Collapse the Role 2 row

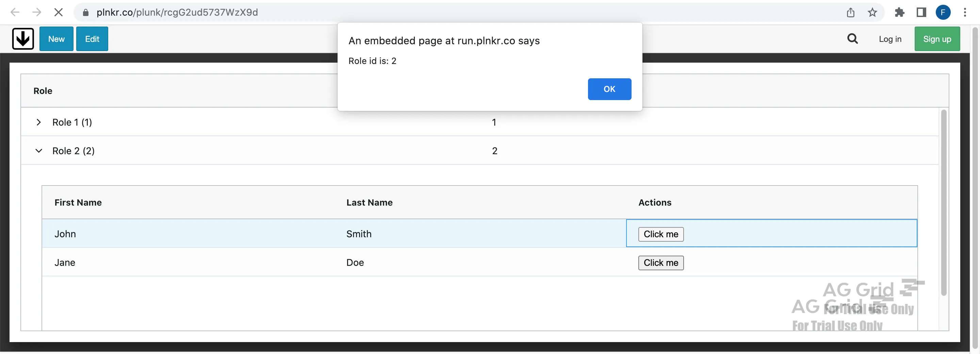pyautogui.click(x=38, y=151)
